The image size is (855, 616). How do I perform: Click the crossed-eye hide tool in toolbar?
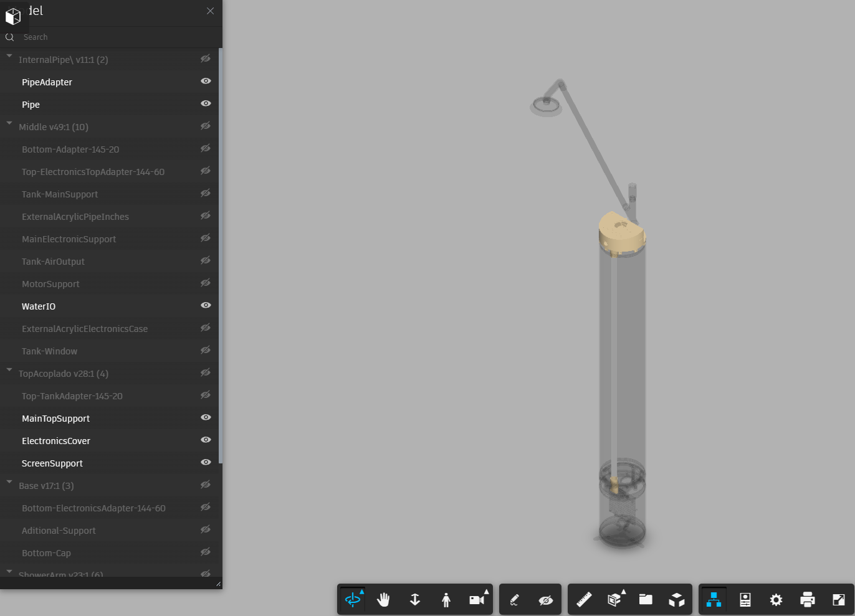[546, 600]
